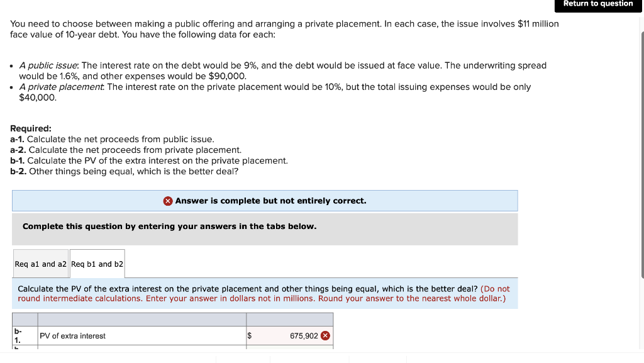Image resolution: width=644 pixels, height=363 pixels.
Task: Select the Req b1 and b2 tab
Action: 97,264
